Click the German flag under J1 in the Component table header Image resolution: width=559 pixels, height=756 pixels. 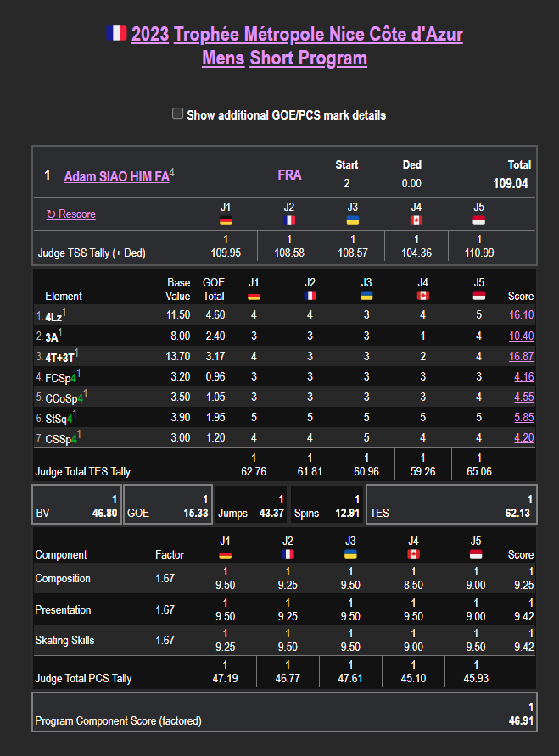point(226,554)
